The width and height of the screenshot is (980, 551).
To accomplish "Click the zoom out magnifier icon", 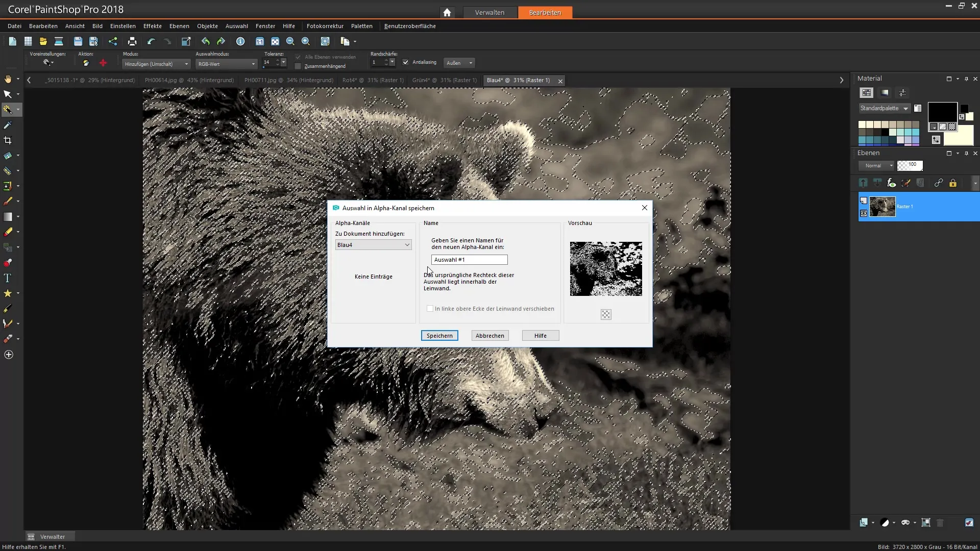I will 290,41.
